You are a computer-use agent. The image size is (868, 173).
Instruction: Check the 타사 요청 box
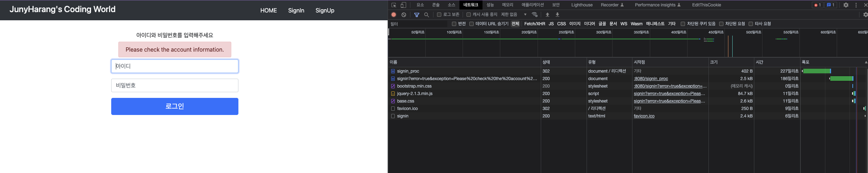point(751,24)
